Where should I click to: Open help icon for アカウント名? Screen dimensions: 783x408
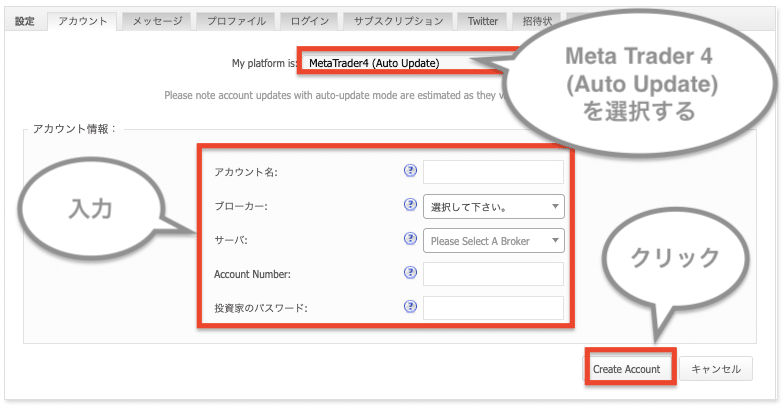(x=410, y=171)
